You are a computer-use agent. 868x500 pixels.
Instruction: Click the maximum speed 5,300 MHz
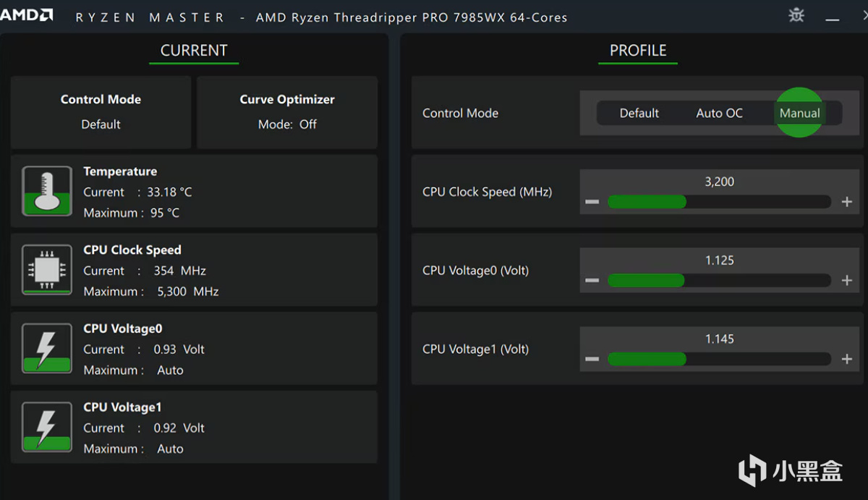tap(188, 292)
